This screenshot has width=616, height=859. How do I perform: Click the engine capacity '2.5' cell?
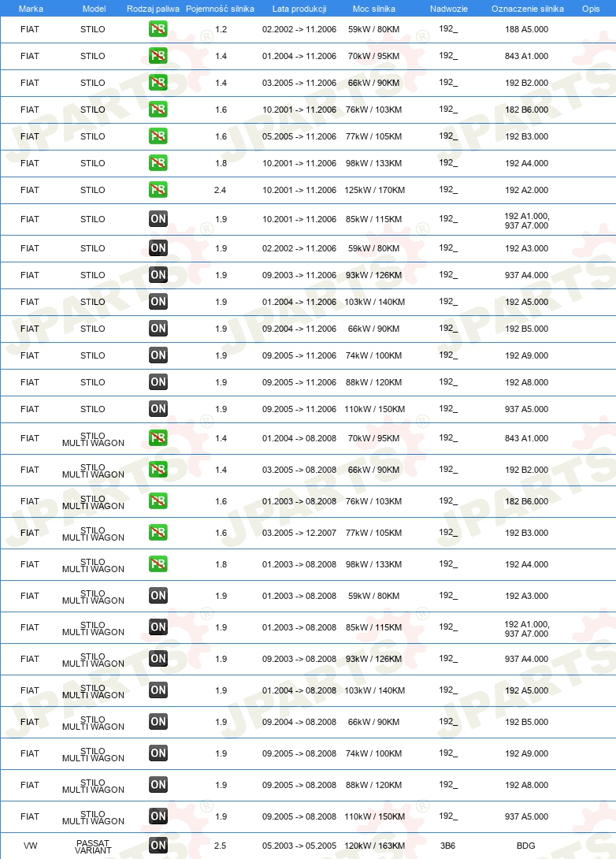click(220, 846)
